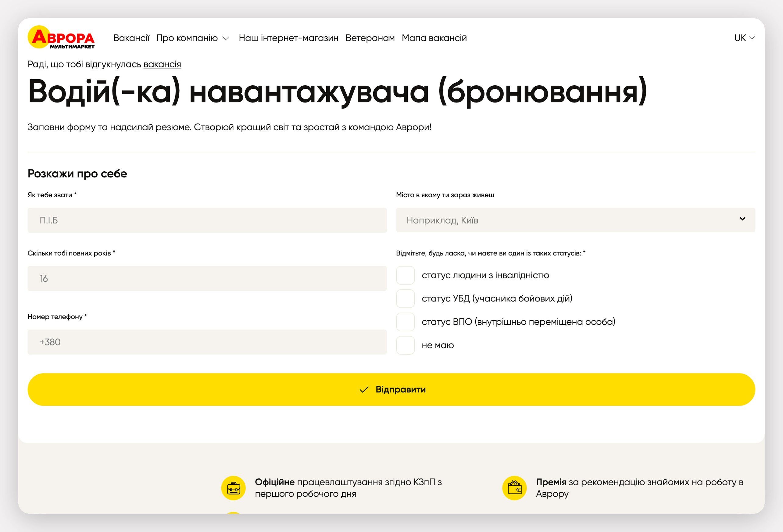Click the age field showing 16
Viewport: 783px width, 532px height.
[207, 279]
